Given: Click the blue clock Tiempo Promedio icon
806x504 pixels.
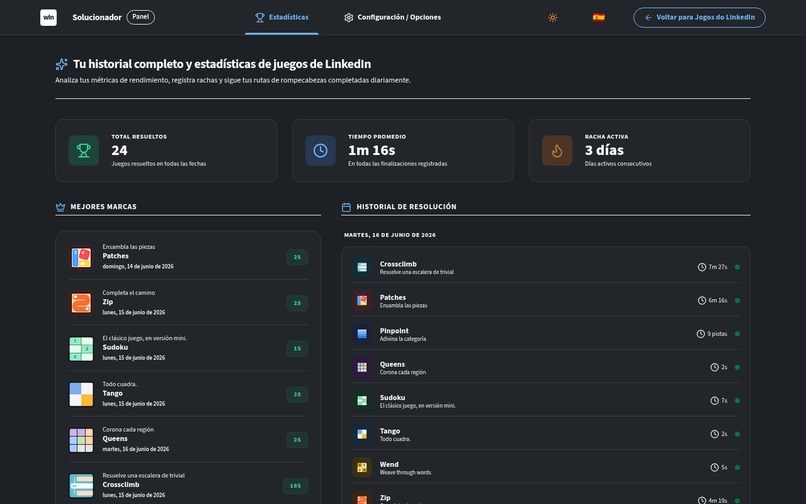Looking at the screenshot, I should click(x=320, y=150).
